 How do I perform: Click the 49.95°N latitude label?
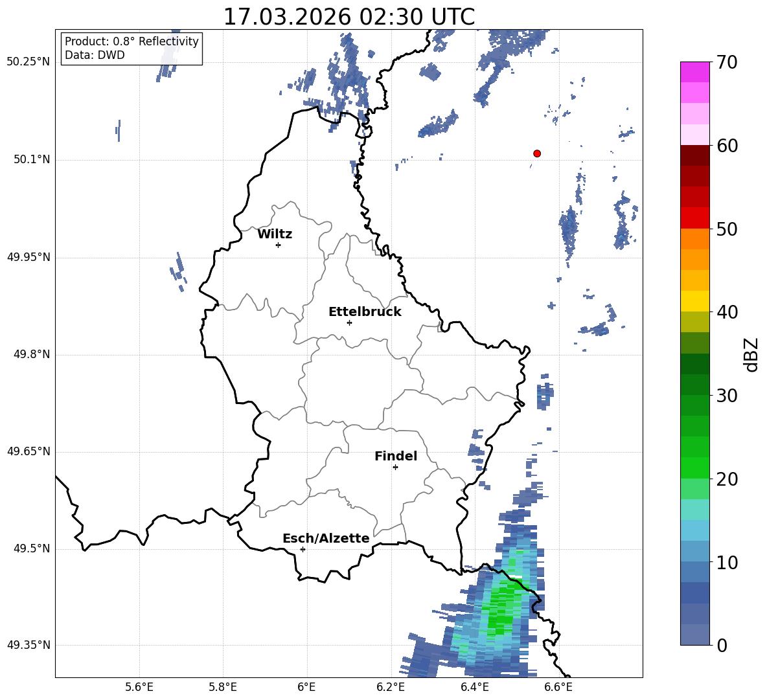pyautogui.click(x=29, y=257)
